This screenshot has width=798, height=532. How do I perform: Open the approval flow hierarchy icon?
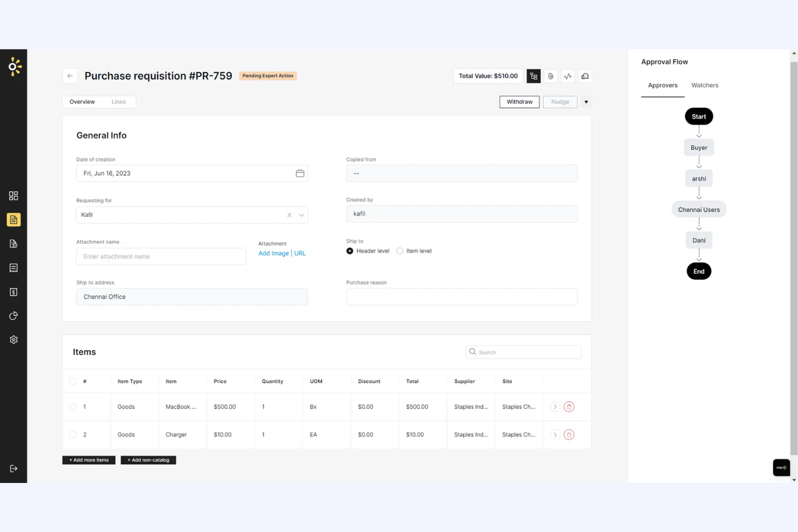point(533,76)
